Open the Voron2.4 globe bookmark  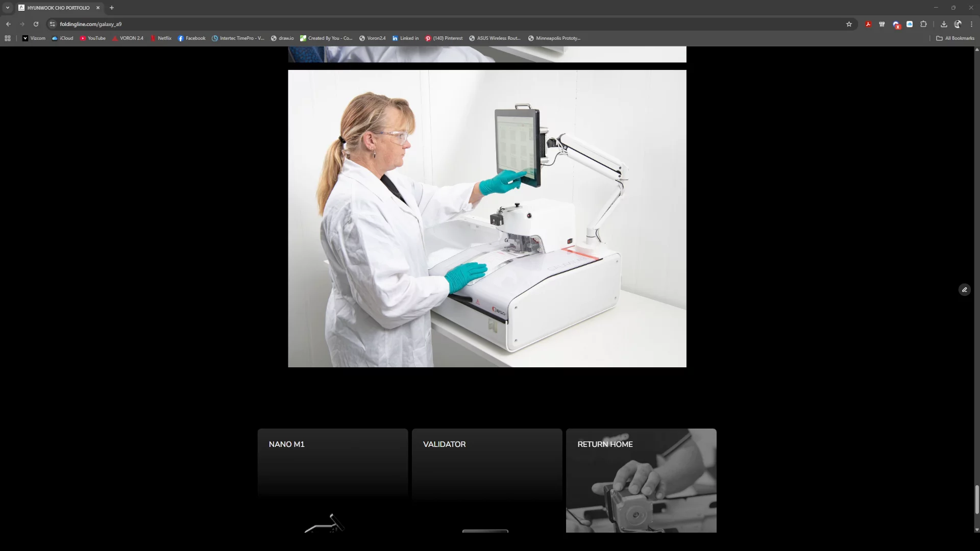pyautogui.click(x=372, y=38)
